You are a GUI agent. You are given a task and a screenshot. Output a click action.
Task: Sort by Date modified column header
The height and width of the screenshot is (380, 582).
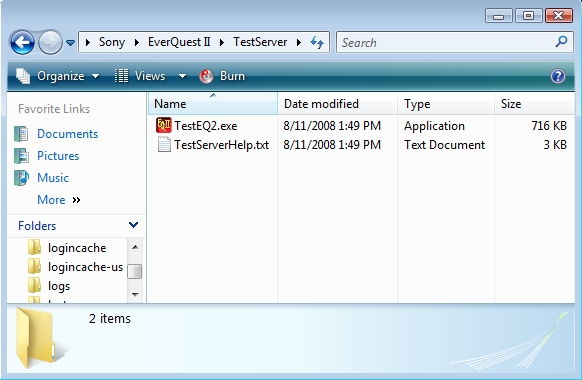(x=337, y=104)
